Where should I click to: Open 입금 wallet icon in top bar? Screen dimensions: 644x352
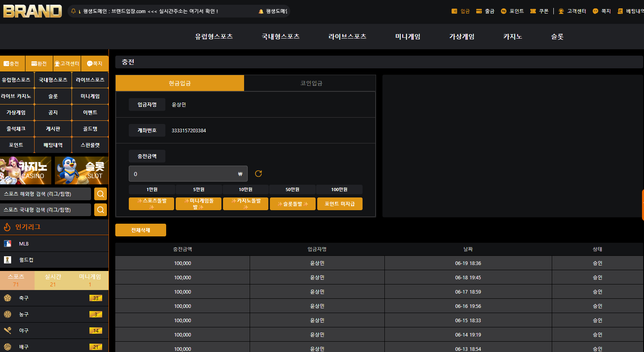click(454, 11)
